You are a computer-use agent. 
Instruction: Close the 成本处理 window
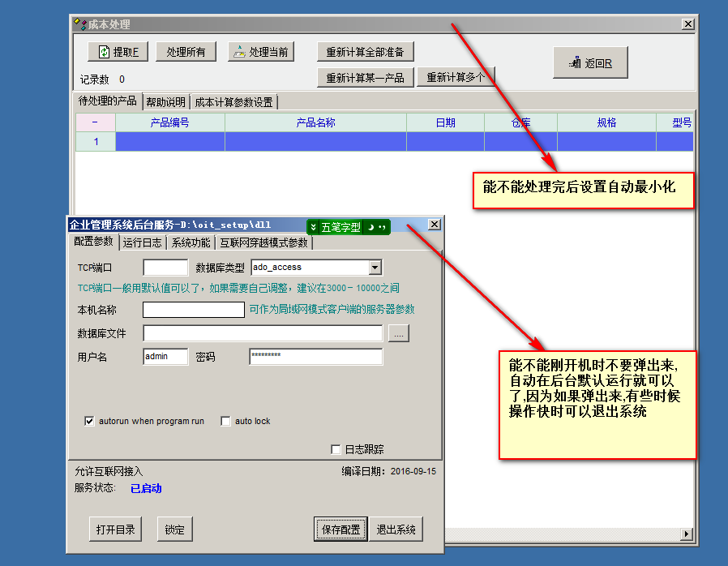(x=687, y=24)
